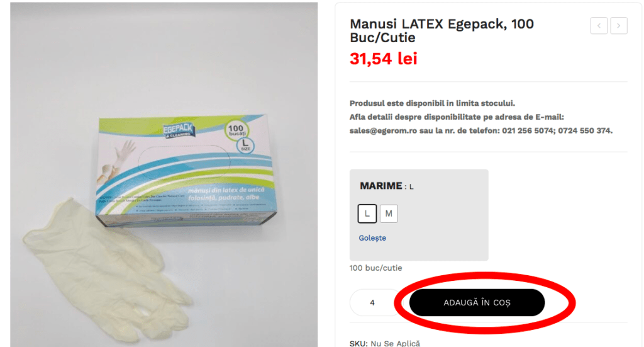Click the red 31,54 lei price
The image size is (644, 347).
[383, 59]
